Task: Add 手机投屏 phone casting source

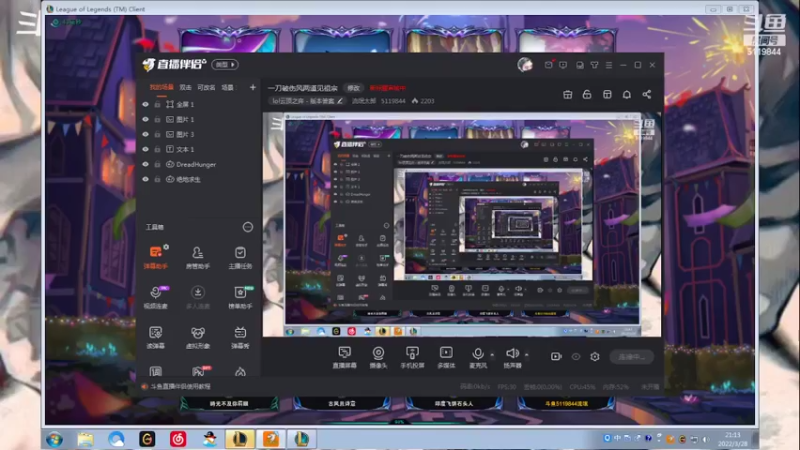Action: pos(412,357)
